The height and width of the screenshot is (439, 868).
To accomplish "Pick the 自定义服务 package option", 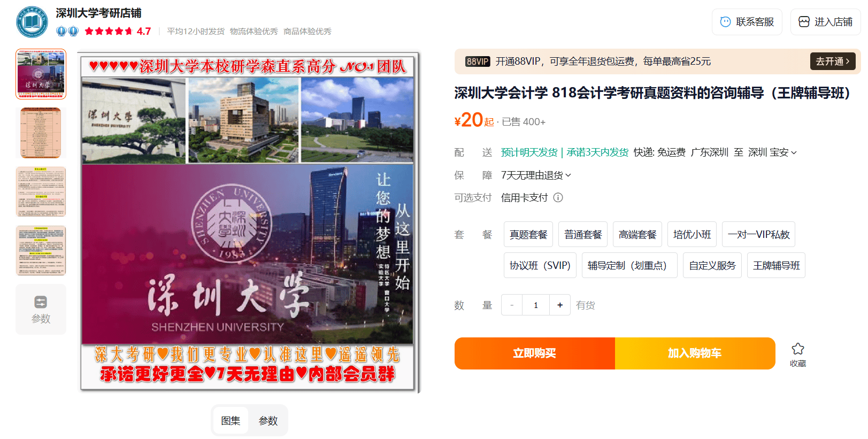I will point(712,265).
